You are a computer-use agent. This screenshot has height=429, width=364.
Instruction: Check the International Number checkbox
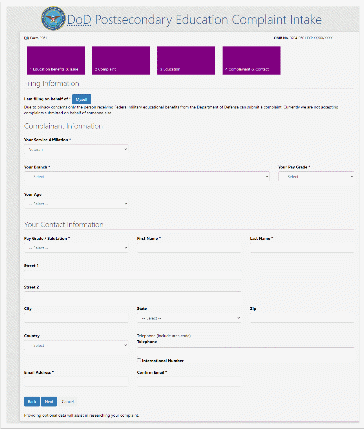click(x=139, y=359)
